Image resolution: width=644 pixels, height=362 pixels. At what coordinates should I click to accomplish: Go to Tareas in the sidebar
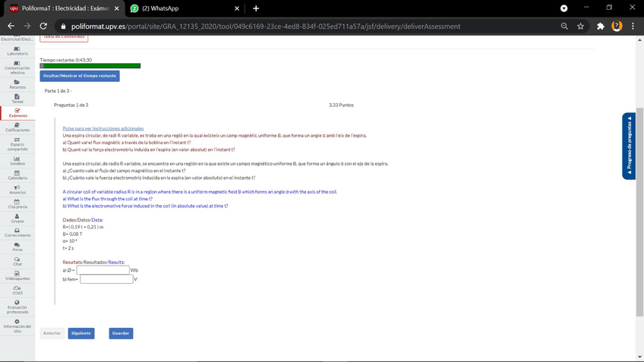pos(17,99)
